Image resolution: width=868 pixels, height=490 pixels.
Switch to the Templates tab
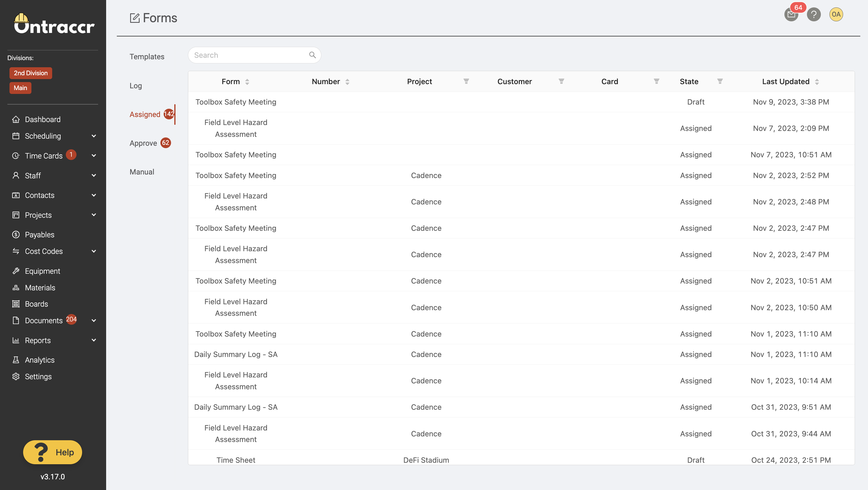click(147, 57)
